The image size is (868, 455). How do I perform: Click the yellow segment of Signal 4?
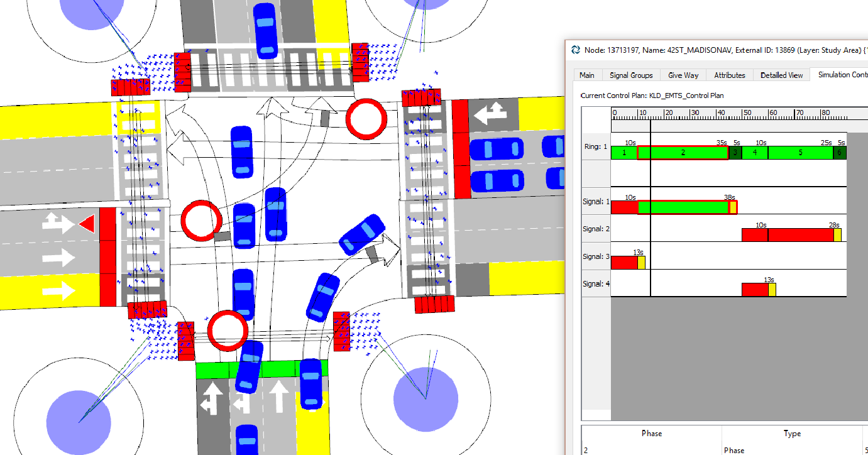(772, 290)
